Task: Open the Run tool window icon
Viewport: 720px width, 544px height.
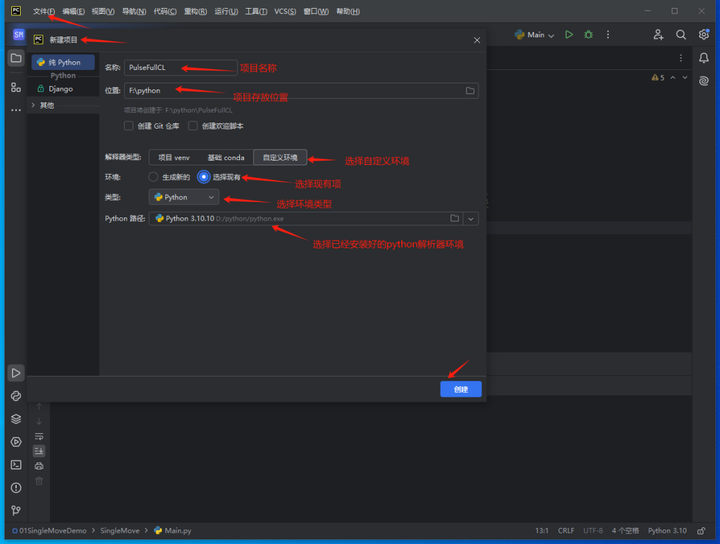Action: (16, 373)
